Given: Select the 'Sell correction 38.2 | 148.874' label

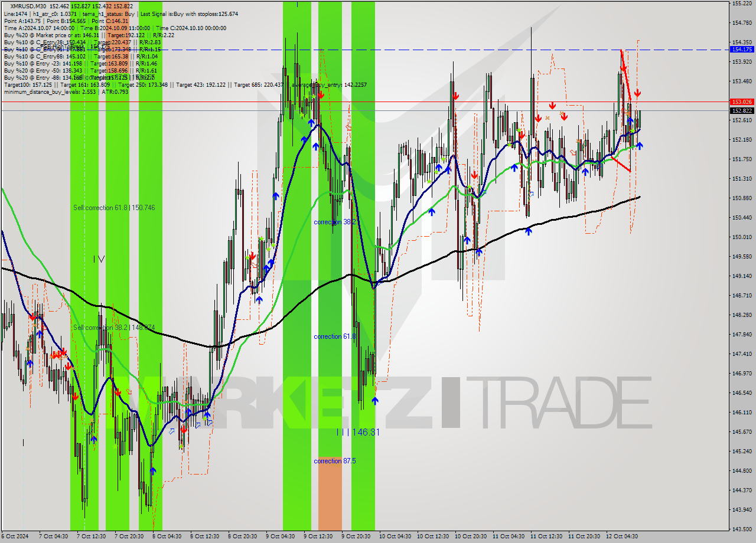Looking at the screenshot, I should pyautogui.click(x=114, y=328).
